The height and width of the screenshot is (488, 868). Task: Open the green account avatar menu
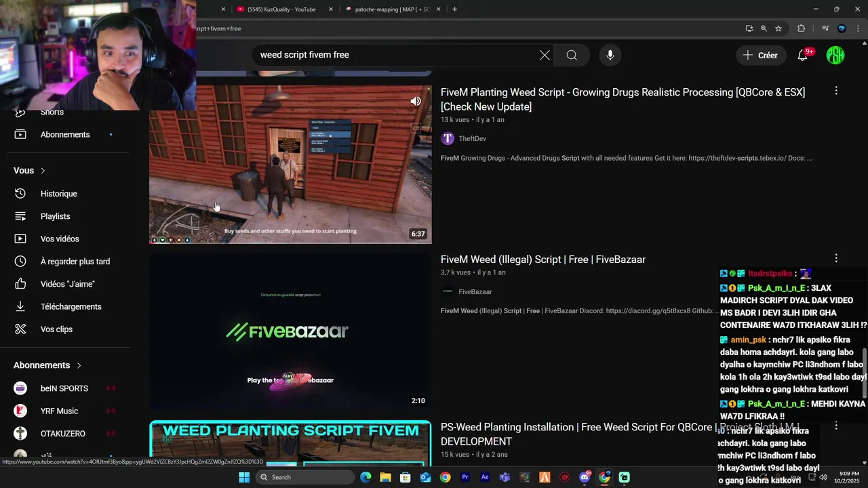[x=835, y=56]
